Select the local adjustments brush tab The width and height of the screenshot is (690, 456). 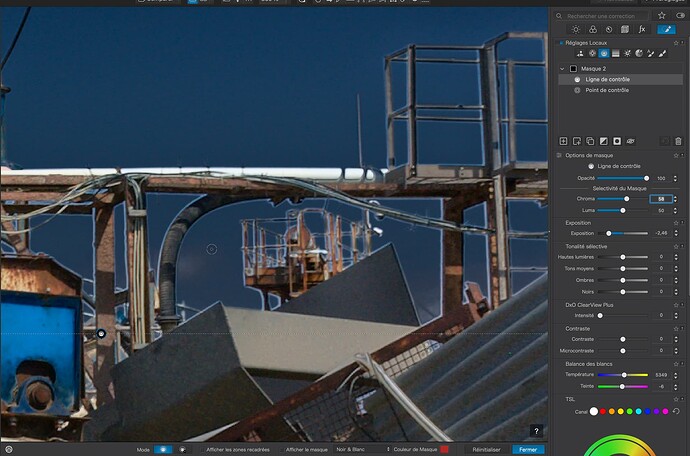click(x=666, y=29)
